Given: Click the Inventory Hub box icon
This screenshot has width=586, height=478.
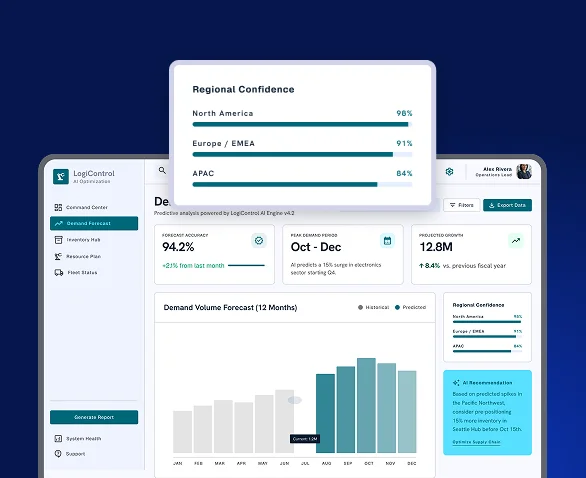Looking at the screenshot, I should pos(59,240).
